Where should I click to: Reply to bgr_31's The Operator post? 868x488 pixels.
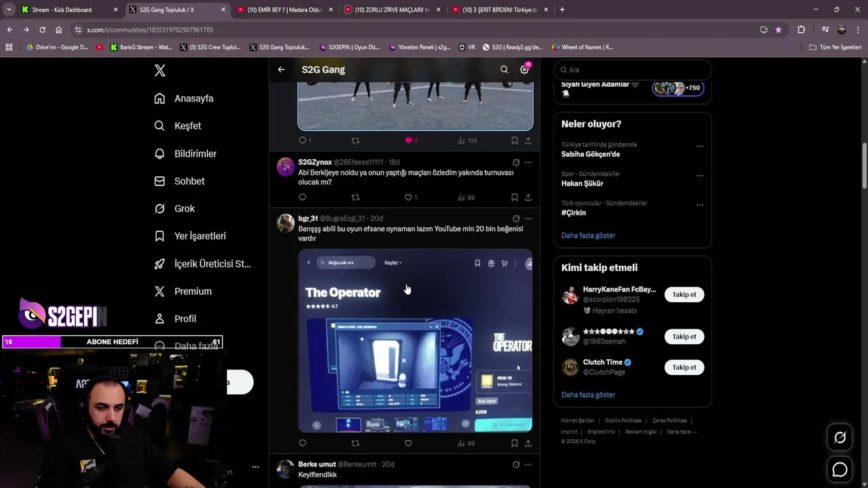pyautogui.click(x=302, y=443)
